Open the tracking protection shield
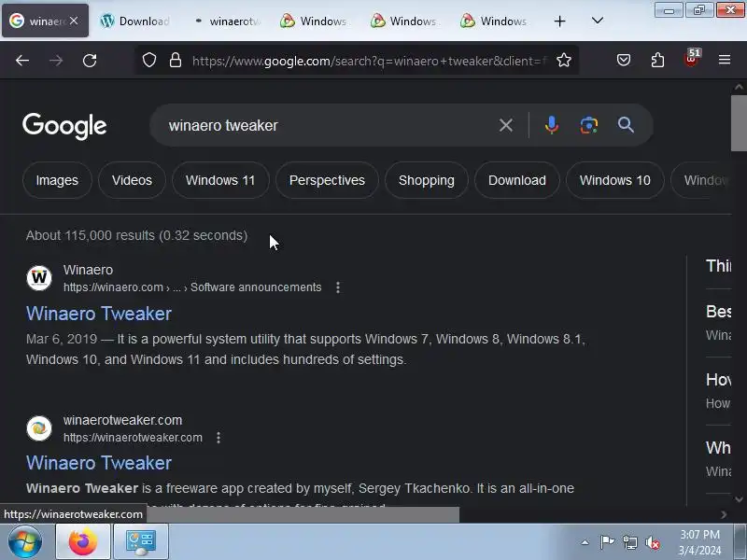Image resolution: width=747 pixels, height=560 pixels. click(x=149, y=60)
